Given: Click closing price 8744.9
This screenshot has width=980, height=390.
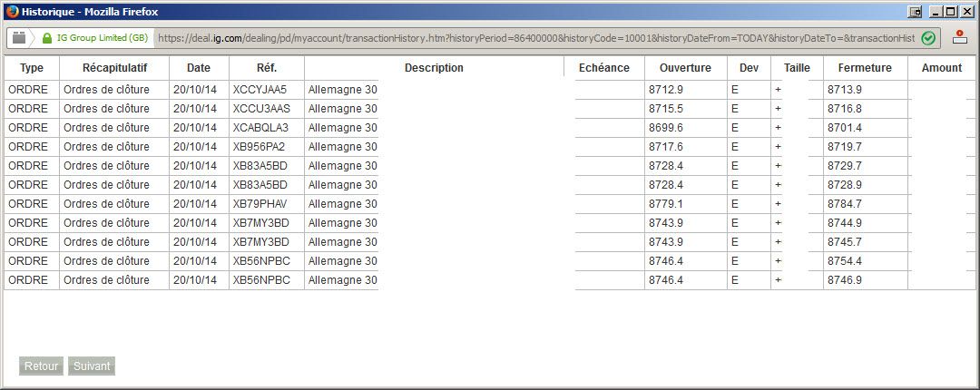Looking at the screenshot, I should [845, 223].
